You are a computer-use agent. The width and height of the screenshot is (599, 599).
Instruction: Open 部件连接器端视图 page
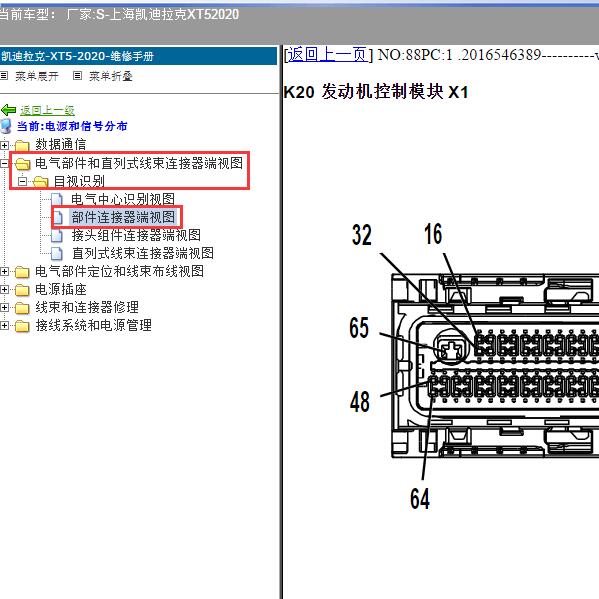click(x=123, y=217)
